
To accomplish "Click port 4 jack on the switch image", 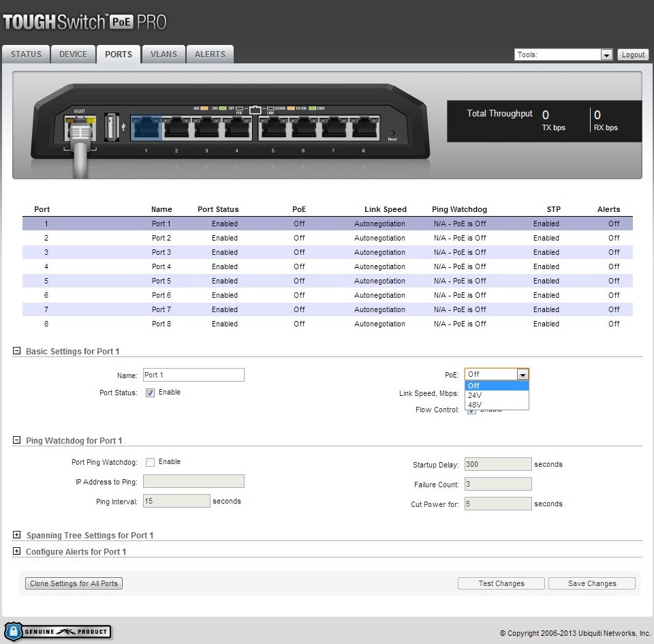I will click(x=237, y=127).
